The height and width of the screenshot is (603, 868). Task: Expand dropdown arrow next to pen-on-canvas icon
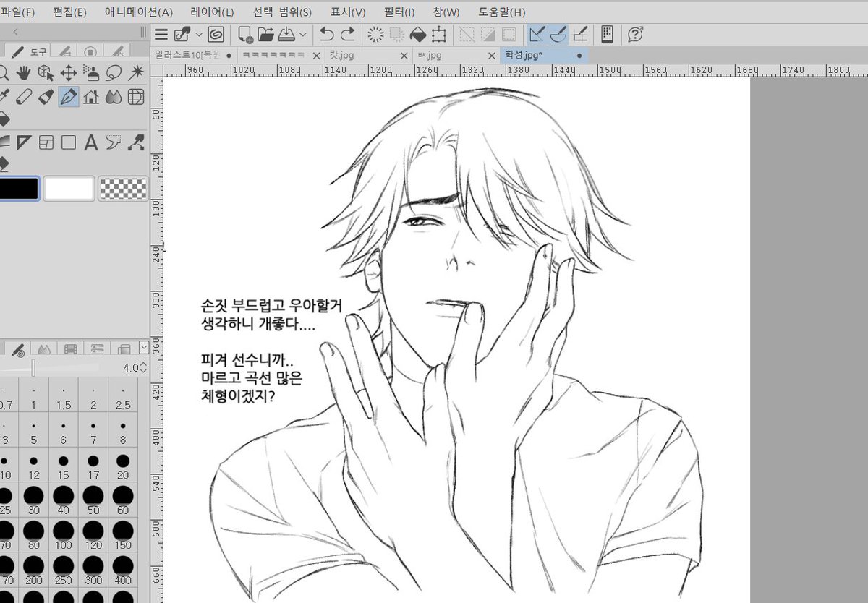click(x=199, y=34)
